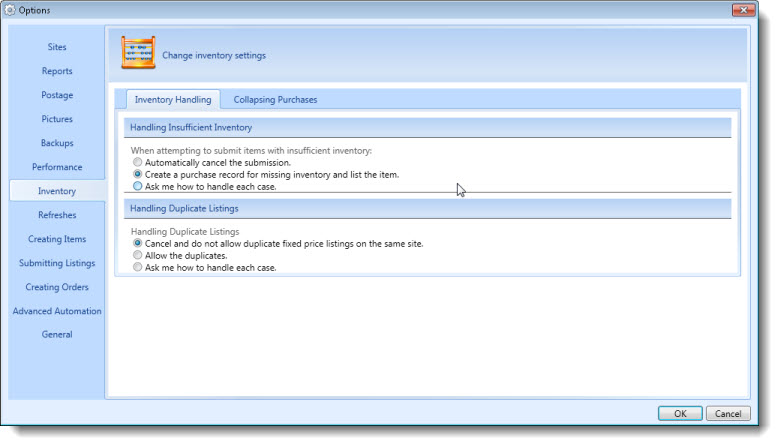Image resolution: width=780 pixels, height=447 pixels.
Task: Select the Inventory options category
Action: coord(57,191)
